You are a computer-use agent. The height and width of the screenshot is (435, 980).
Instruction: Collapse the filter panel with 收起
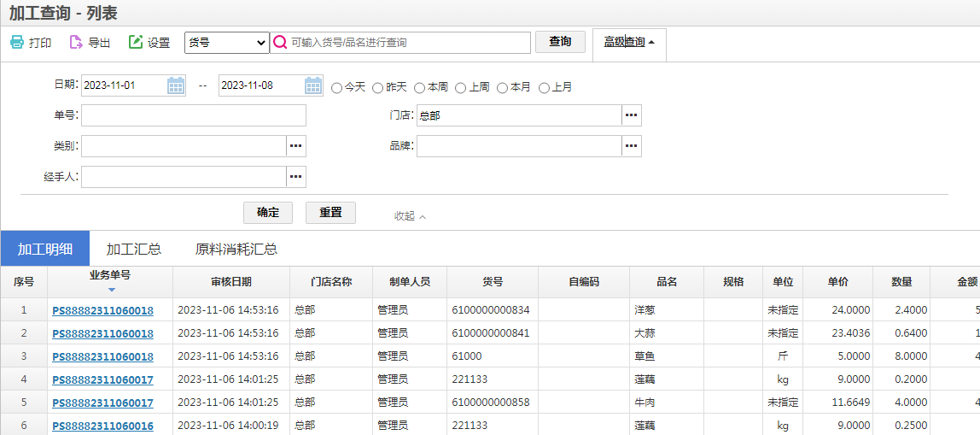pos(410,216)
